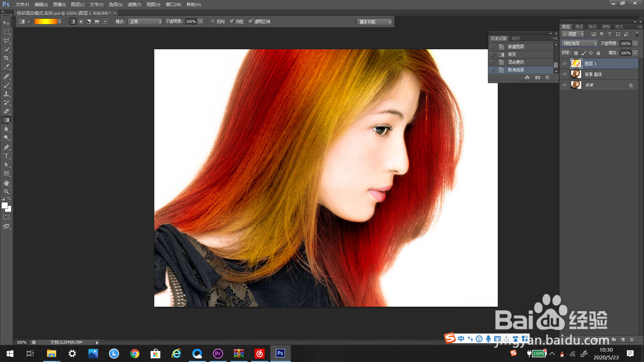Select the Eyedropper tool
The width and height of the screenshot is (644, 362).
click(6, 67)
